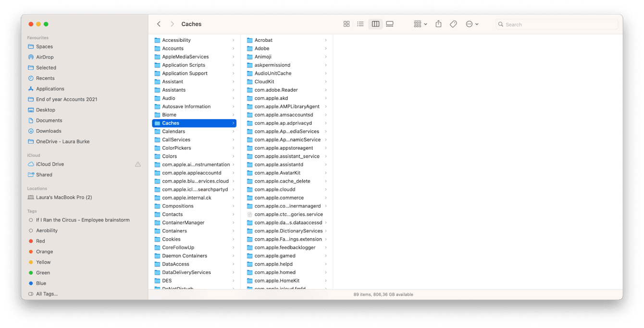Click the Share icon in toolbar
Viewport: 644px width, 328px height.
[438, 24]
